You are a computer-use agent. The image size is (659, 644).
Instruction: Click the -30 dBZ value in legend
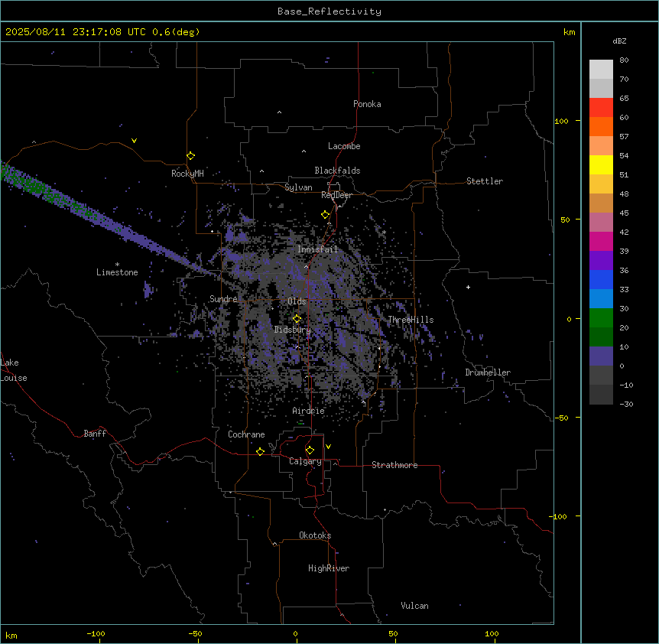(626, 404)
